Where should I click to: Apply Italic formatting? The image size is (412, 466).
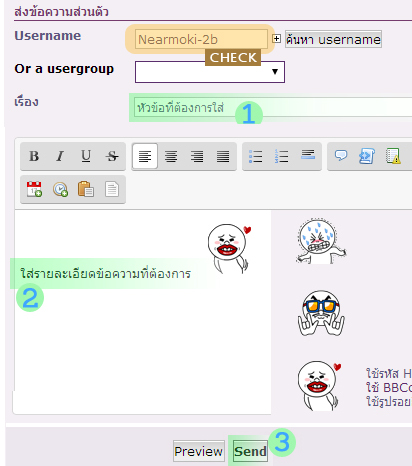[60, 156]
